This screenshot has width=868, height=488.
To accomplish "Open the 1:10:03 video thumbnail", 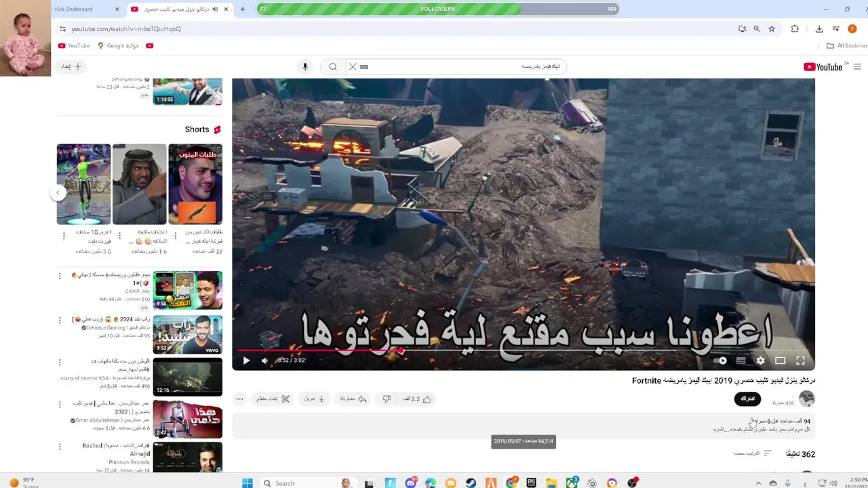I will [188, 91].
